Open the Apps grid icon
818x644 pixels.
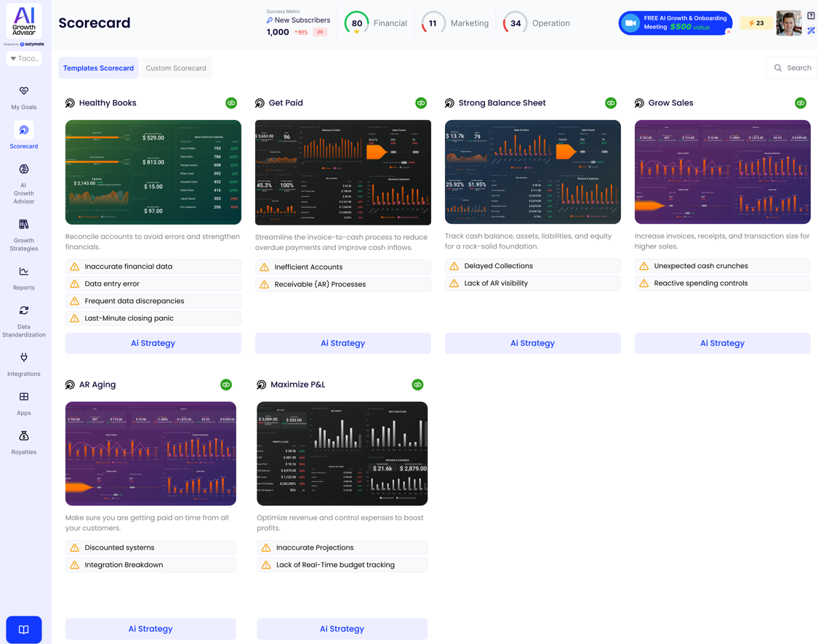(24, 397)
